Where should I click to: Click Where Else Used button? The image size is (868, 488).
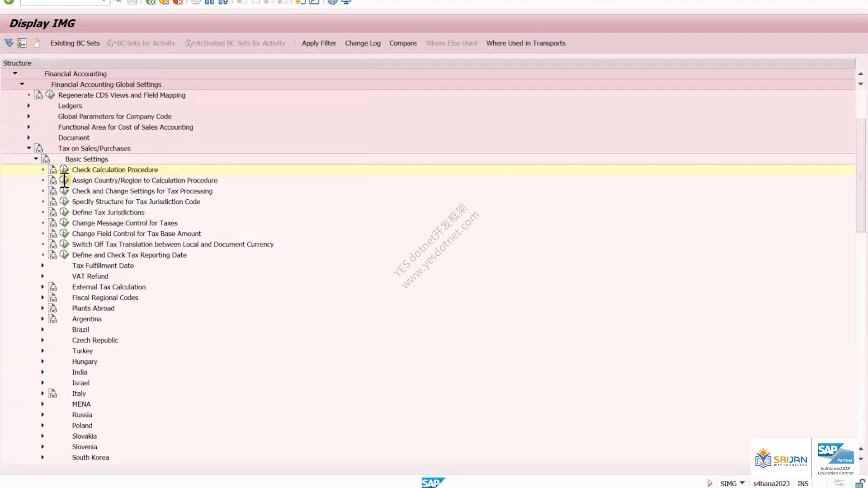coord(451,43)
